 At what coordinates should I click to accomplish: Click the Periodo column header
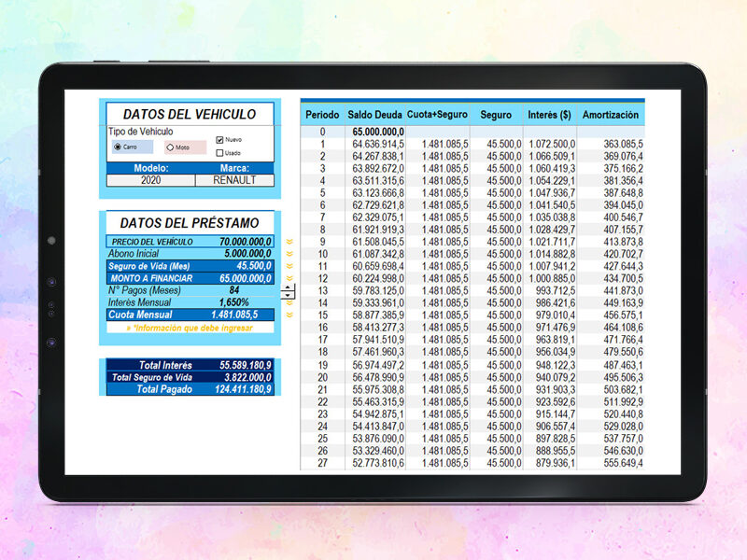pyautogui.click(x=322, y=115)
